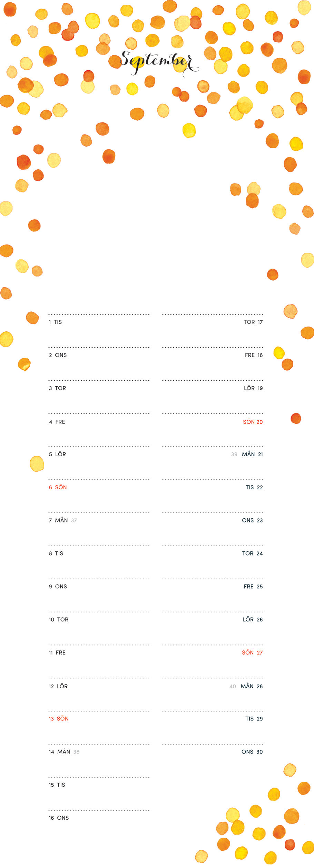This screenshot has height=868, width=314.
Task: Select the LÖR 19 date row
Action: coord(253,388)
